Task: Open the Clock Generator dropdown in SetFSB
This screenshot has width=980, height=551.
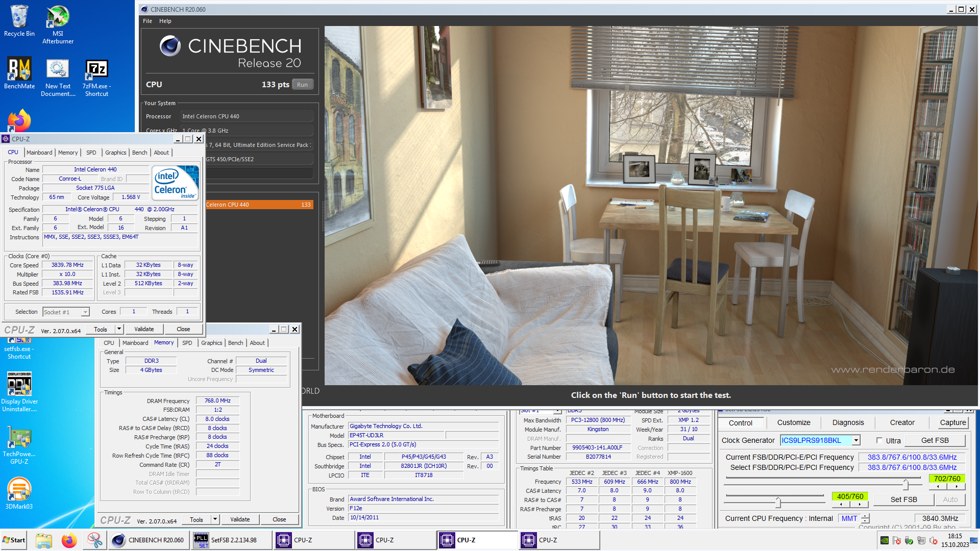Action: (x=856, y=440)
